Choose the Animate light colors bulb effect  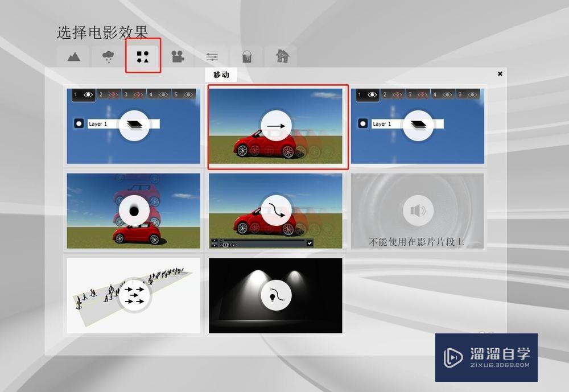click(x=275, y=295)
